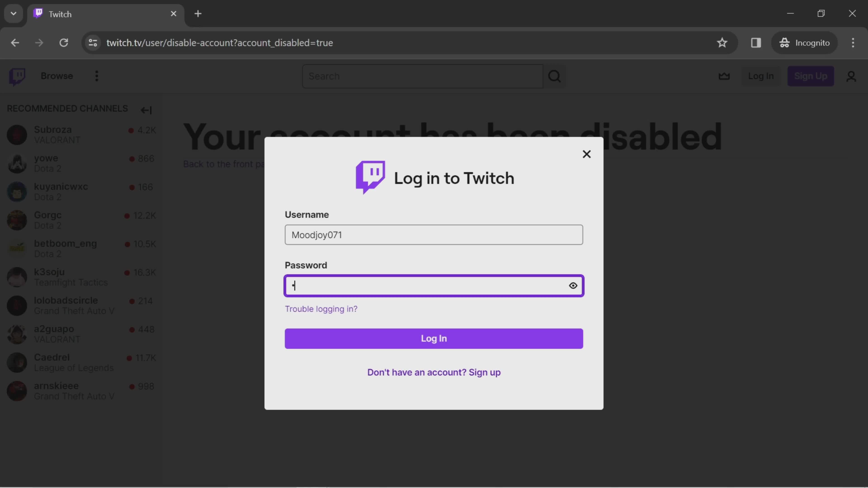Click the Log In button top right

[761, 76]
